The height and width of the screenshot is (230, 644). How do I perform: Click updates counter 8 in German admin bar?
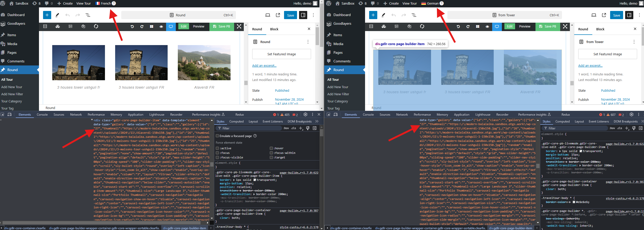tap(363, 3)
